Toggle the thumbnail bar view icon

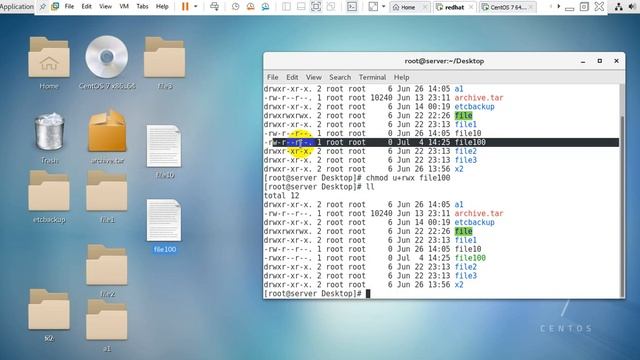coord(301,7)
